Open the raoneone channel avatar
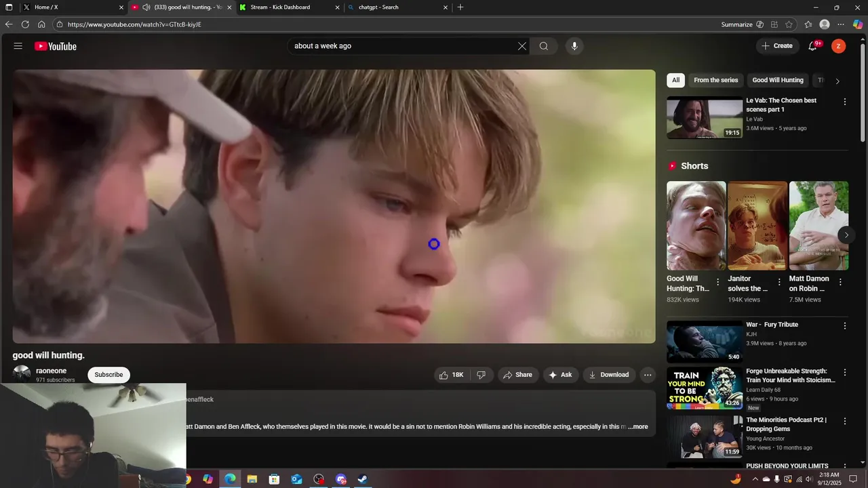The width and height of the screenshot is (868, 488). (x=22, y=374)
